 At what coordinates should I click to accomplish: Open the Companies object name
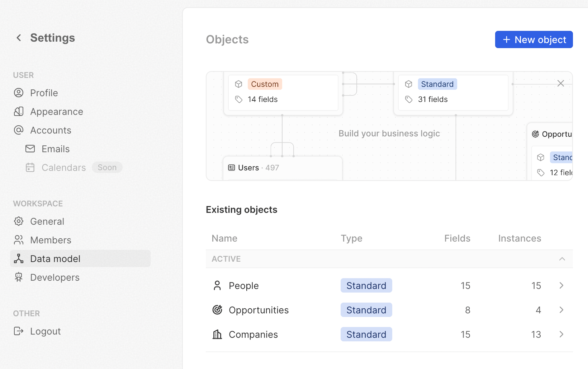click(x=253, y=335)
